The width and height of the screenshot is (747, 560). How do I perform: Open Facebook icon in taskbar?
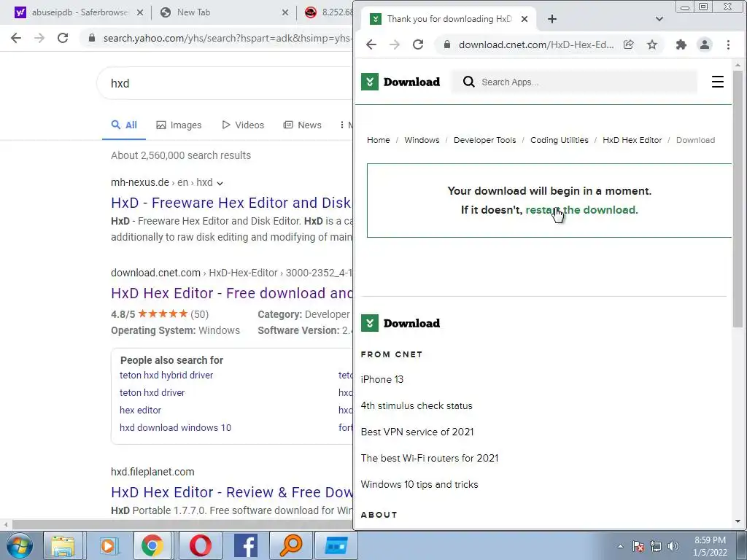246,545
